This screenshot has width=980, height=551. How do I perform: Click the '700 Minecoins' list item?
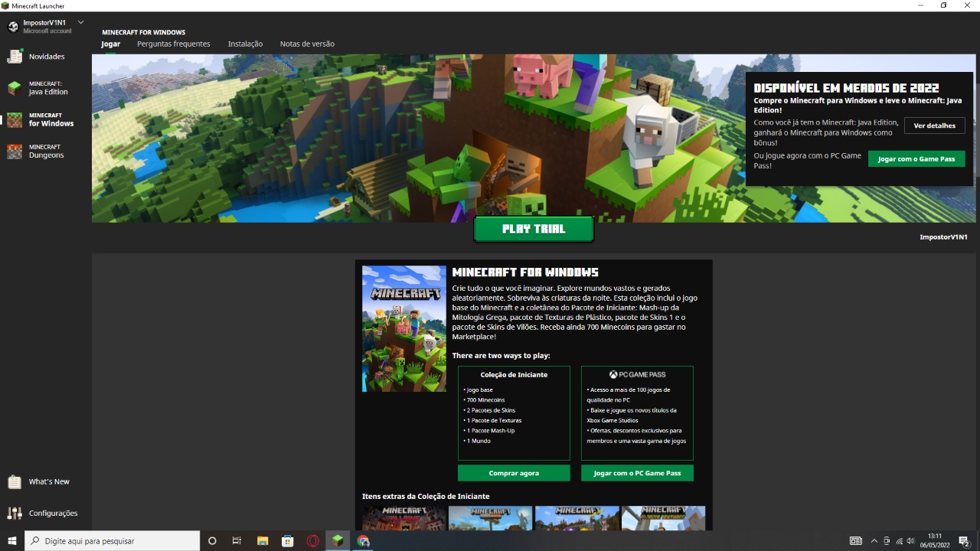click(x=485, y=400)
